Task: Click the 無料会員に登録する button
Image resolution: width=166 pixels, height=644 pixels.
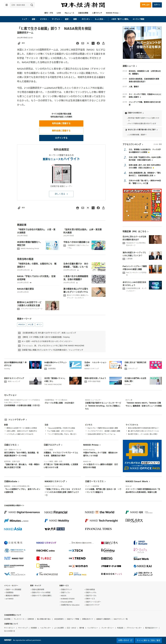Action: 61,130
